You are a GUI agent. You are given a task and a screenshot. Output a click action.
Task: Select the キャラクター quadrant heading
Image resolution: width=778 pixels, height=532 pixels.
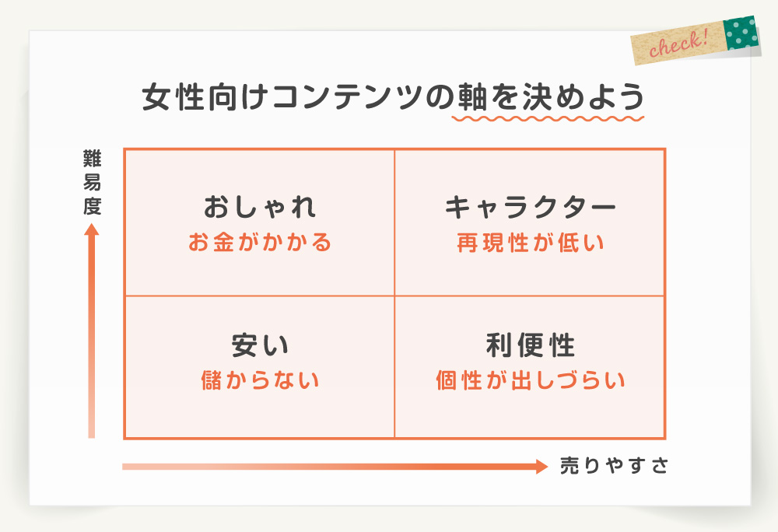click(x=530, y=207)
